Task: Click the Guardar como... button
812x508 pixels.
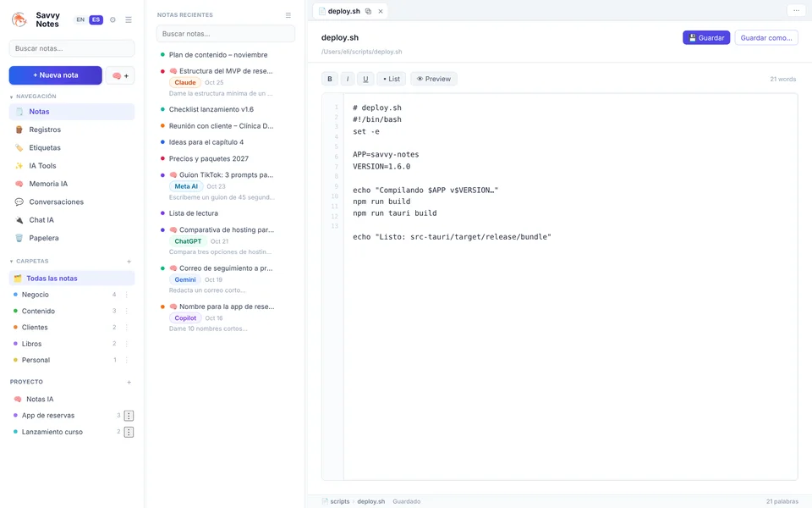Action: 766,38
